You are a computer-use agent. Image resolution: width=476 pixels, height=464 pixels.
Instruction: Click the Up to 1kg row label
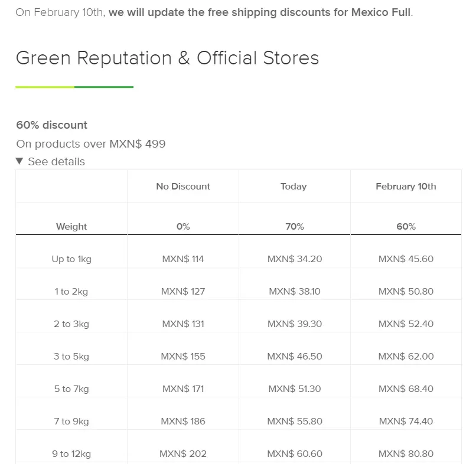click(71, 259)
